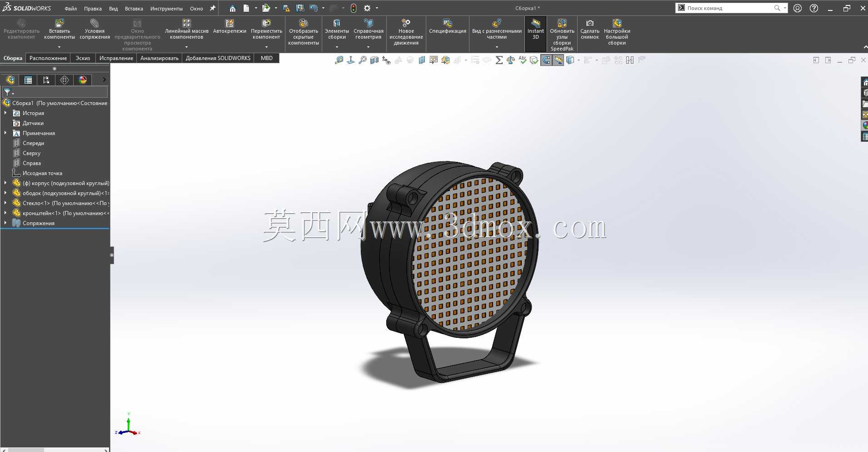Screen dimensions: 868x452
Task: Open the DisplayManager color ball tab
Action: tap(83, 80)
